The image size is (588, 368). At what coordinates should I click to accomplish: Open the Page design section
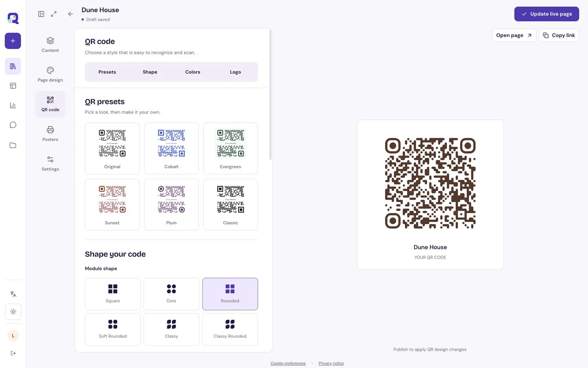[50, 75]
